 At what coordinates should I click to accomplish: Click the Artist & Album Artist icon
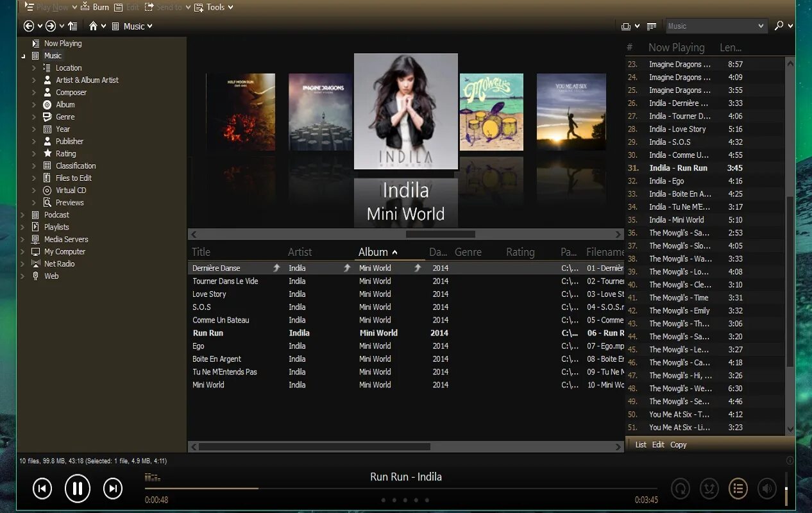(x=47, y=80)
